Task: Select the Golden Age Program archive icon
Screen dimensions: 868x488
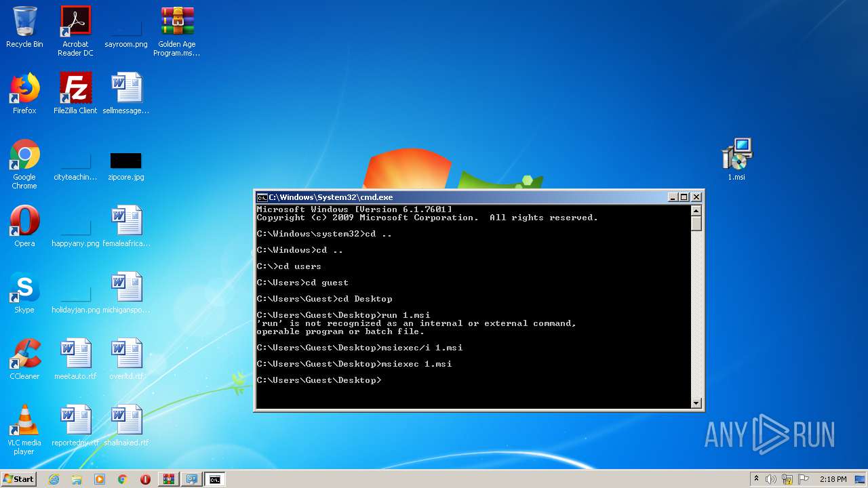Action: (177, 31)
